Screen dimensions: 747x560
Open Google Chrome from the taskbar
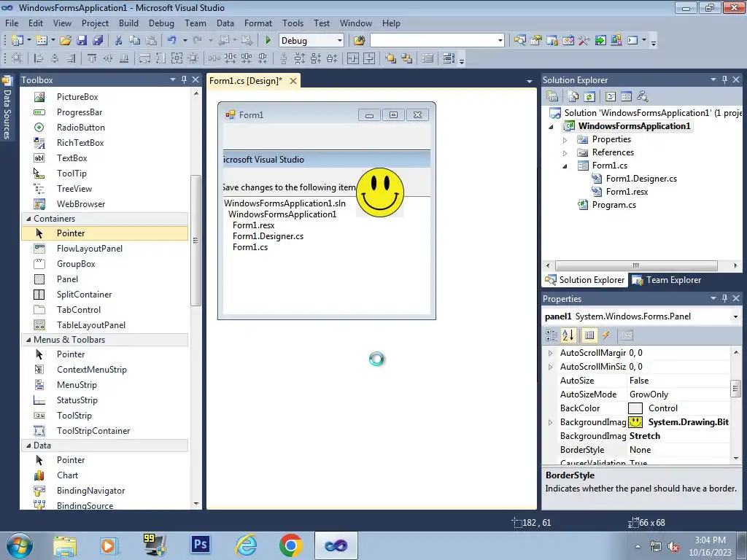[x=290, y=545]
